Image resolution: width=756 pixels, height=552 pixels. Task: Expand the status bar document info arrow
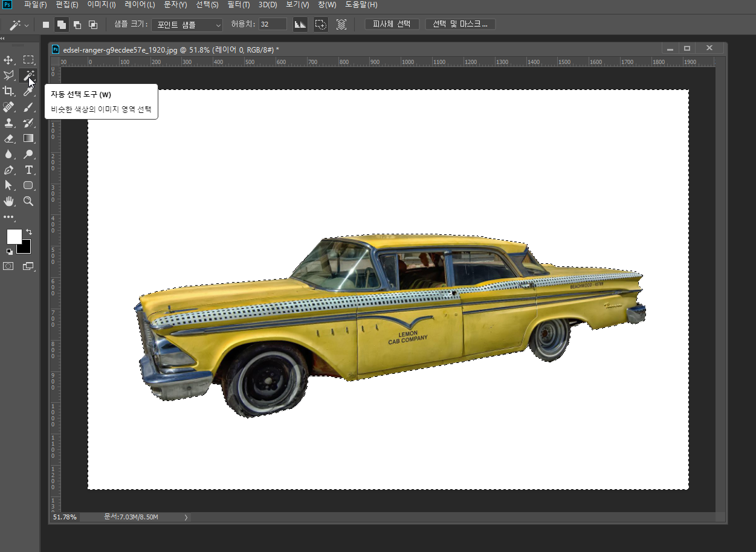pyautogui.click(x=186, y=518)
